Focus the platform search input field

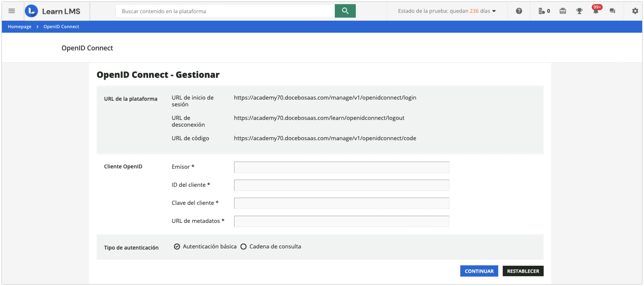pos(225,11)
